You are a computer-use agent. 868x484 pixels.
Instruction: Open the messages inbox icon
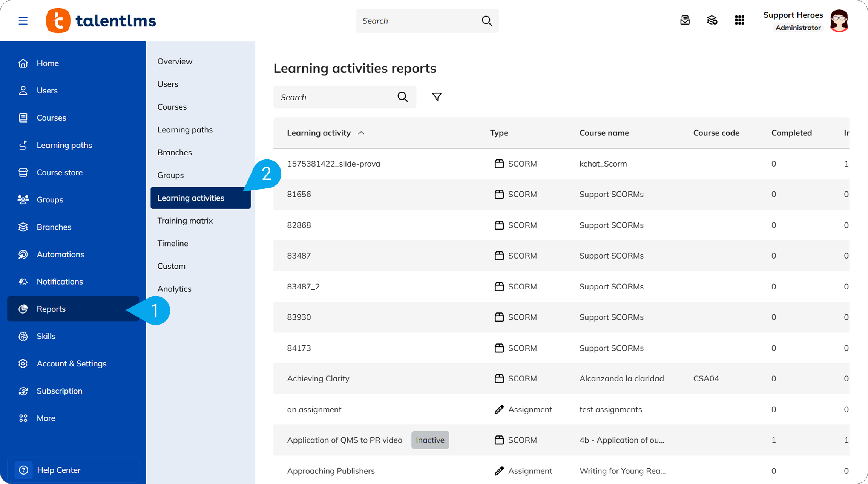[x=685, y=20]
